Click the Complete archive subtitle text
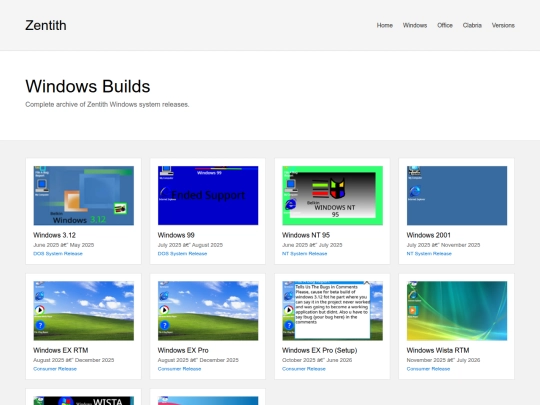540x405 pixels. pyautogui.click(x=107, y=104)
